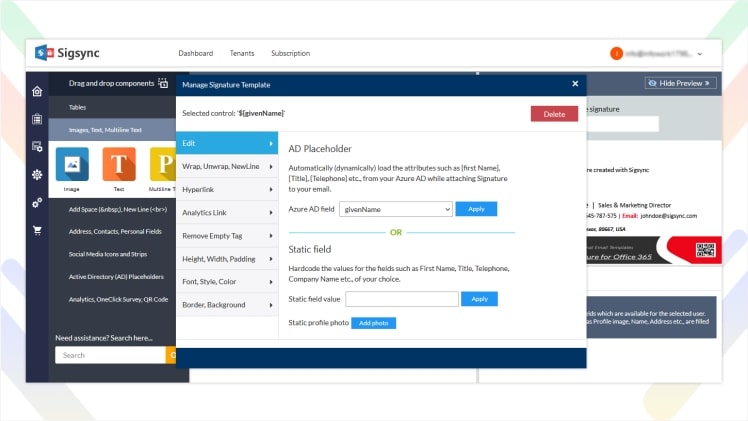The image size is (748, 421).
Task: Open Height, Width, Padding menu item
Action: pyautogui.click(x=227, y=259)
